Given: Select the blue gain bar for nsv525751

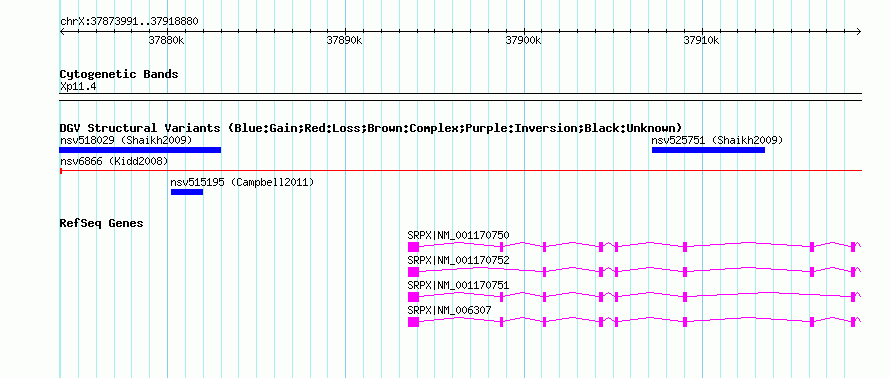Looking at the screenshot, I should click(x=708, y=150).
